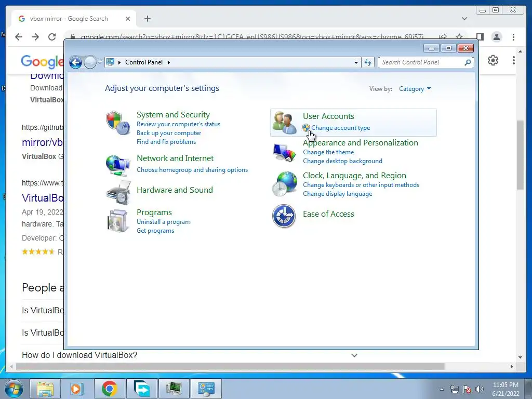The width and height of the screenshot is (532, 399).
Task: Open the System and Security shield icon
Action: (118, 123)
